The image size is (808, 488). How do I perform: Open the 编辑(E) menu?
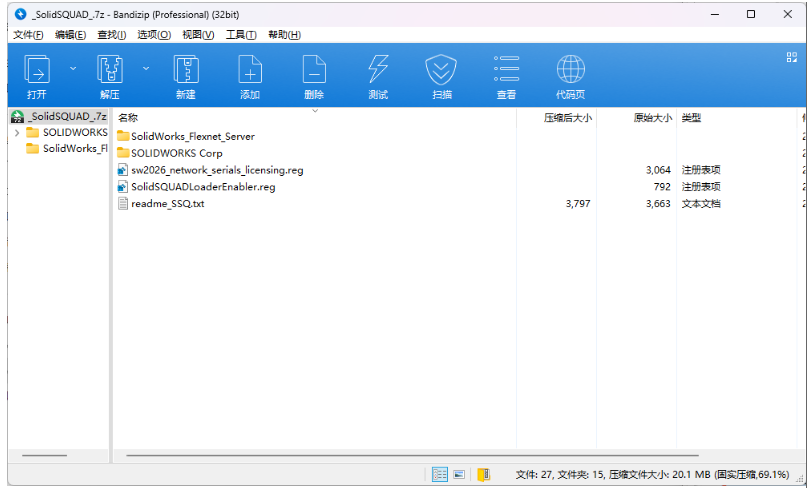tap(71, 35)
